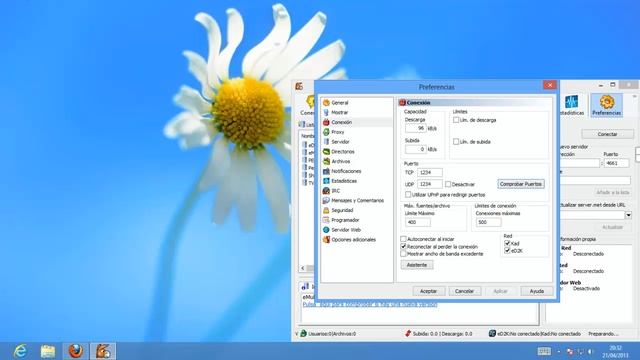Click Subida capacity input field

tap(416, 149)
